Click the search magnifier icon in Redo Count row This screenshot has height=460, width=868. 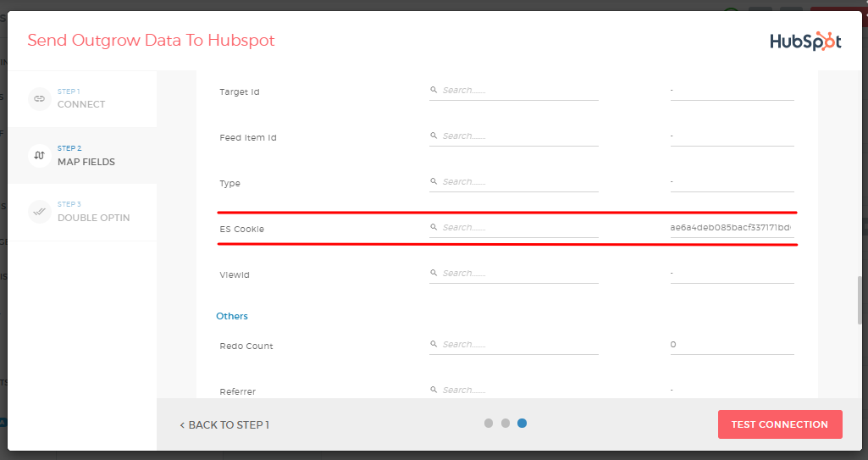(x=434, y=344)
